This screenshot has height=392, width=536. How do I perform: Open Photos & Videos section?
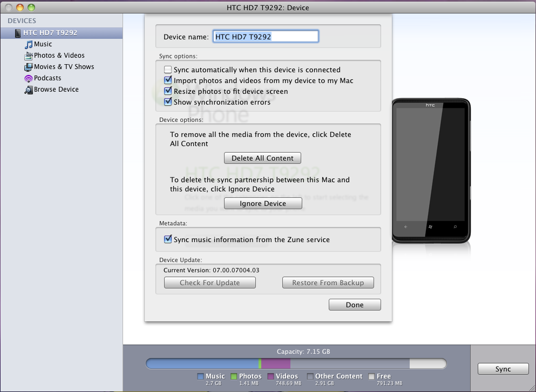coord(59,56)
